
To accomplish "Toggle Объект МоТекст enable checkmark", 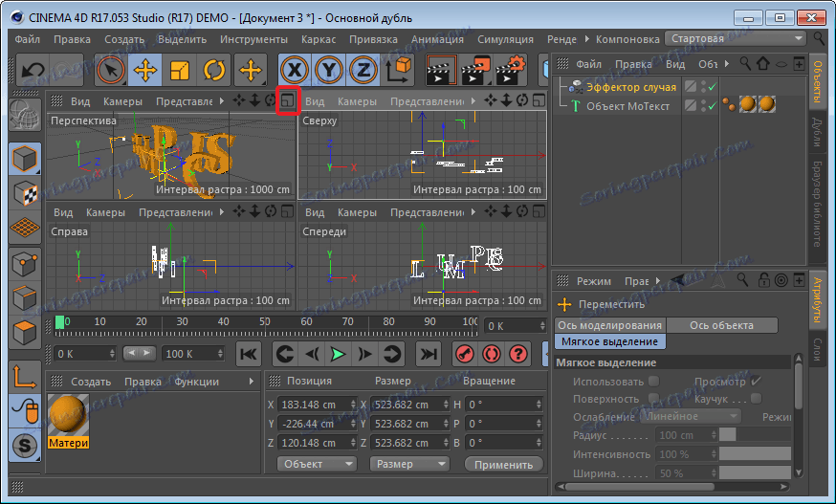I will (x=713, y=105).
